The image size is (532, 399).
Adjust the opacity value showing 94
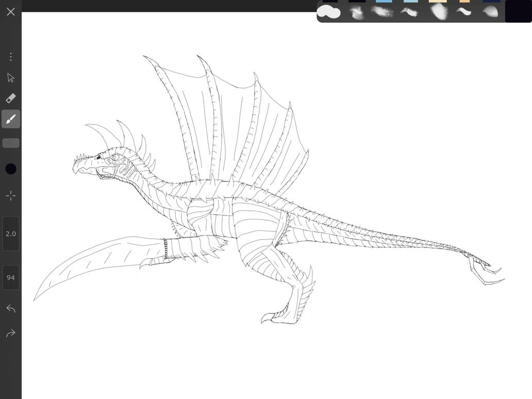pyautogui.click(x=11, y=277)
